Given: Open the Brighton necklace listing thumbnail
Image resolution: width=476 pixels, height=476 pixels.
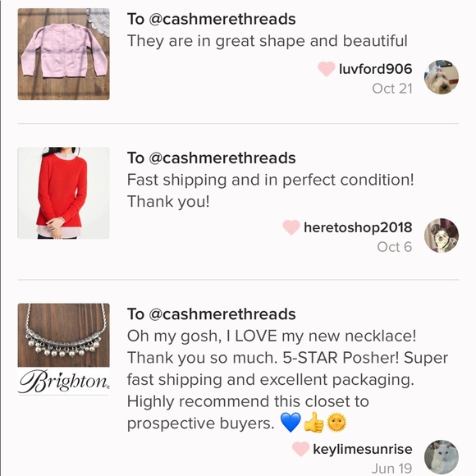Looking at the screenshot, I should click(63, 349).
